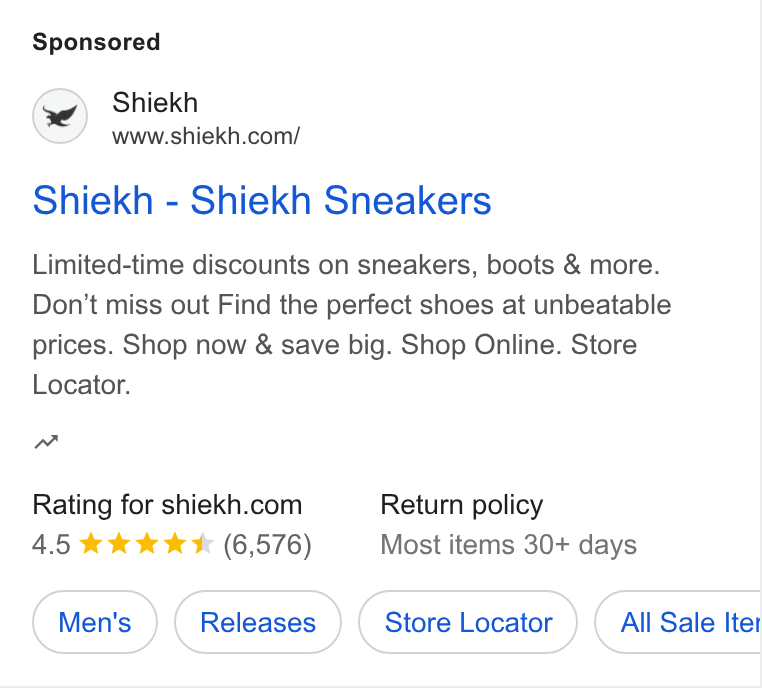Image resolution: width=762 pixels, height=688 pixels.
Task: Click the Shiekh advertiser name
Action: pyautogui.click(x=155, y=103)
